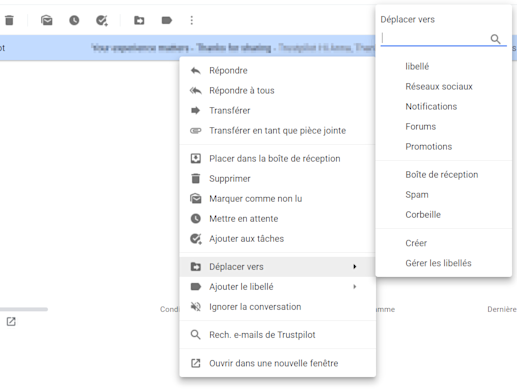Select Transférer en tant que pièce jointe

tap(277, 131)
